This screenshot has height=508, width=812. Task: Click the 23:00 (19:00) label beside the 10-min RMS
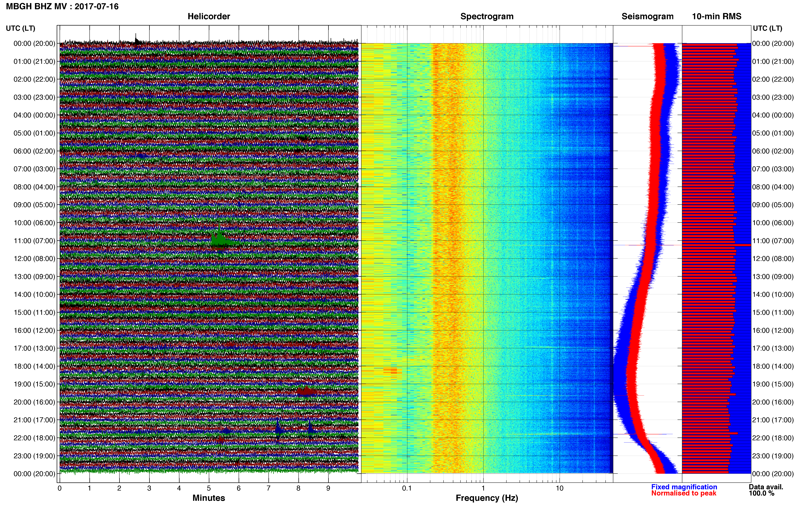773,456
